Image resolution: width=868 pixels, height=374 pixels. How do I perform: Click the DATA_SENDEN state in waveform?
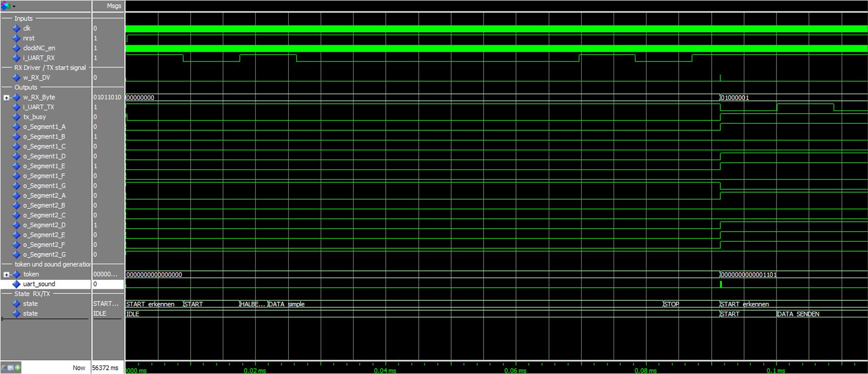pyautogui.click(x=798, y=314)
